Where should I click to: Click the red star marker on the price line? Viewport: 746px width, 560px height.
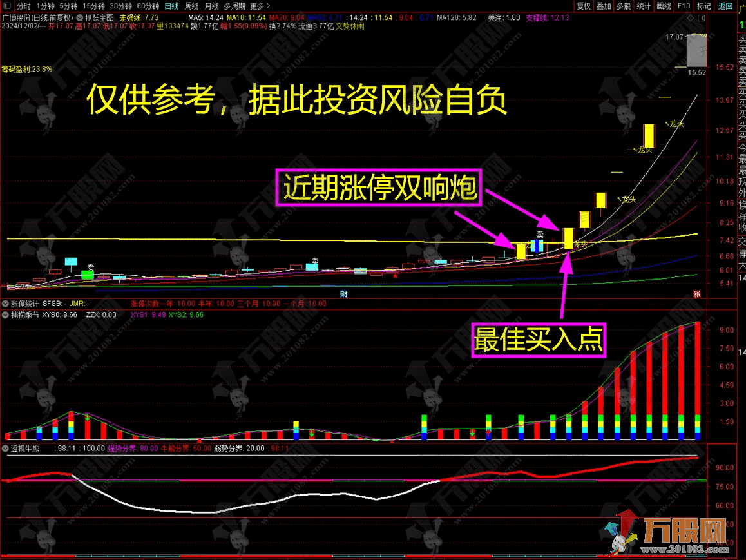click(x=396, y=276)
